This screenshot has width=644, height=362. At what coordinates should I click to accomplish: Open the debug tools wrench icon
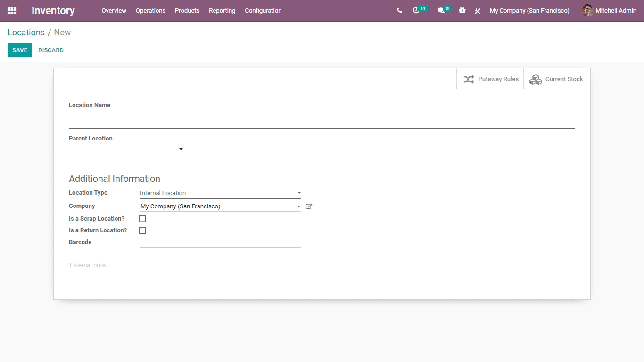[x=478, y=11]
